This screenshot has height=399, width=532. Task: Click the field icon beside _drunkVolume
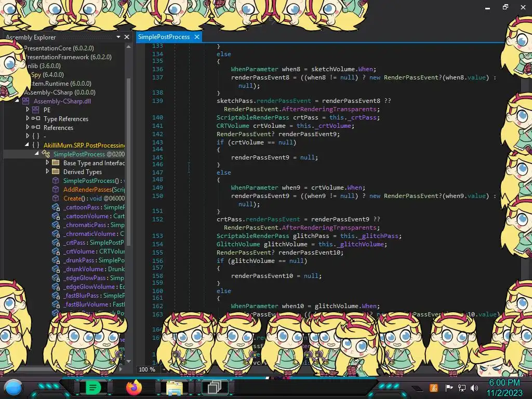click(x=56, y=269)
